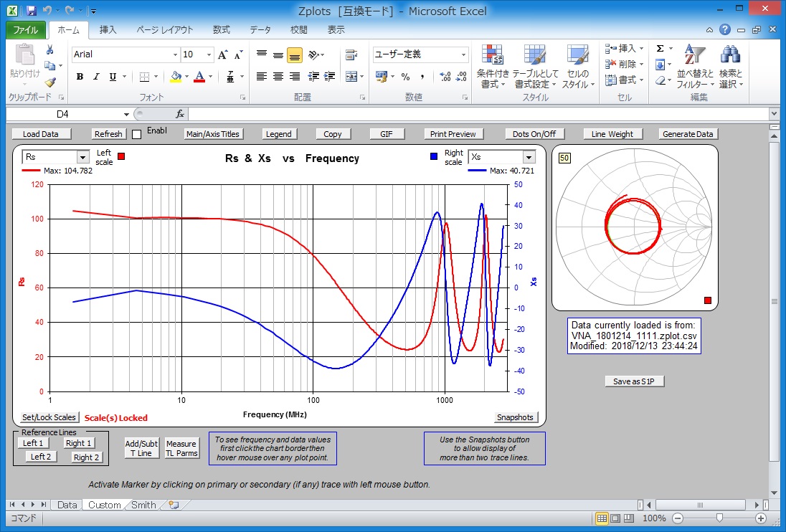Screen dimensions: 786x532
Task: Click the Dots On/Off button
Action: 534,134
